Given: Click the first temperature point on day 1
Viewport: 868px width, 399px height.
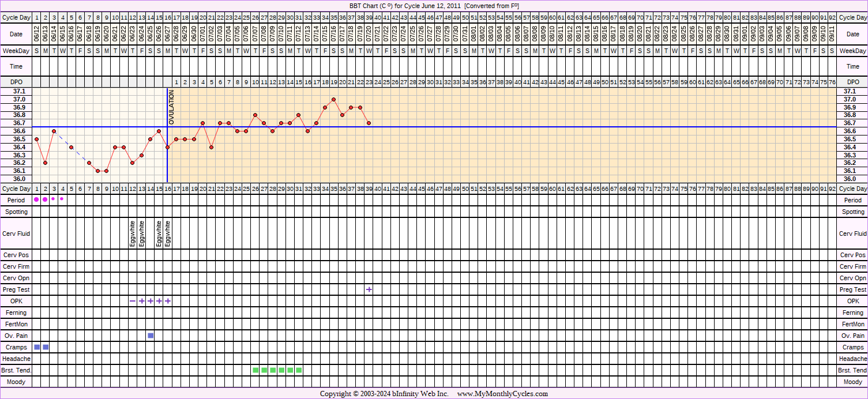Looking at the screenshot, I should (x=36, y=139).
